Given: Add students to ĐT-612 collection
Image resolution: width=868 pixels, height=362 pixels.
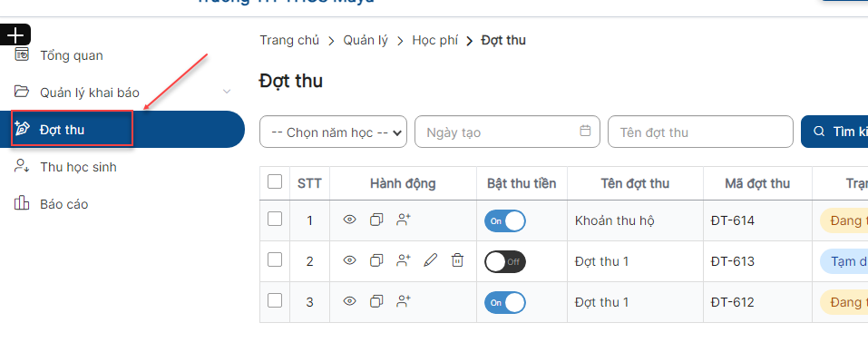Looking at the screenshot, I should [404, 301].
